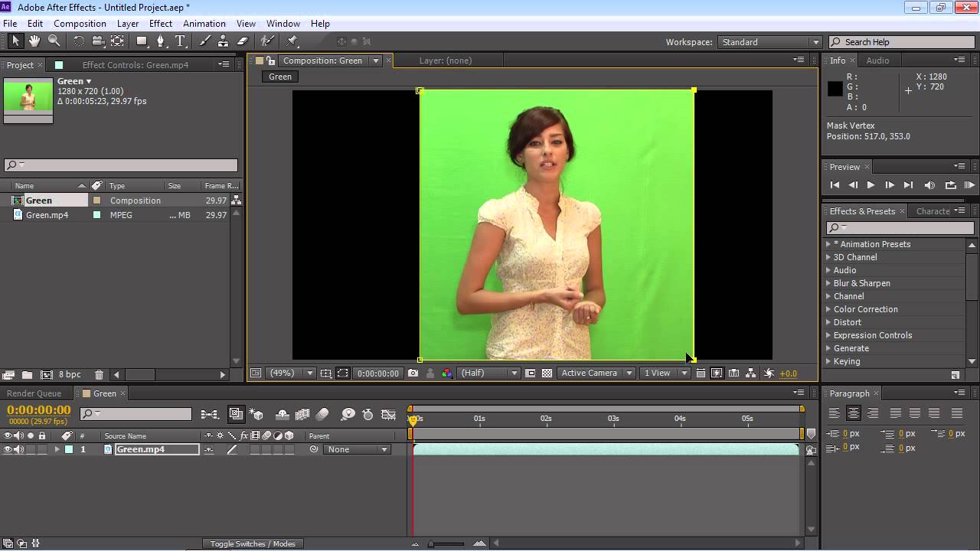Choose the Clone Stamp tool
The width and height of the screenshot is (980, 551).
223,41
